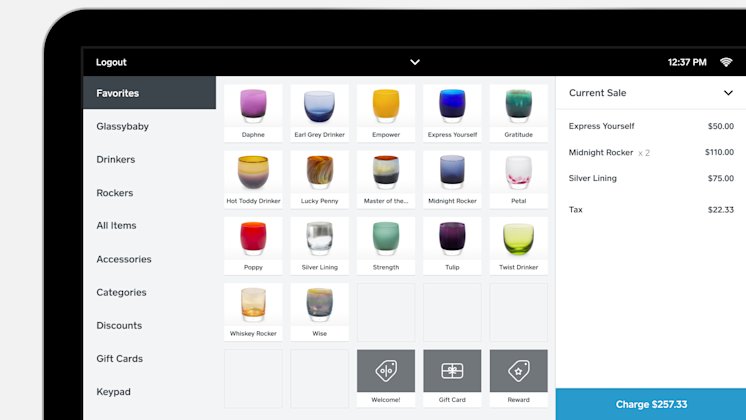Select the Petal glass tile

[519, 179]
